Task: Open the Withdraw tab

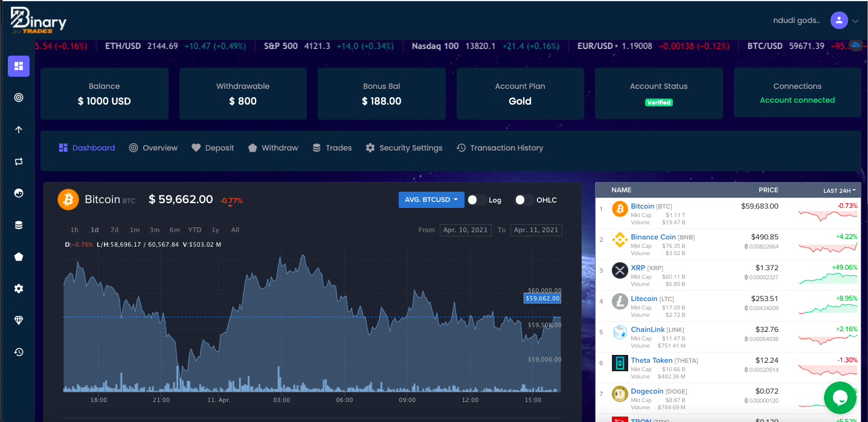Action: pos(273,148)
